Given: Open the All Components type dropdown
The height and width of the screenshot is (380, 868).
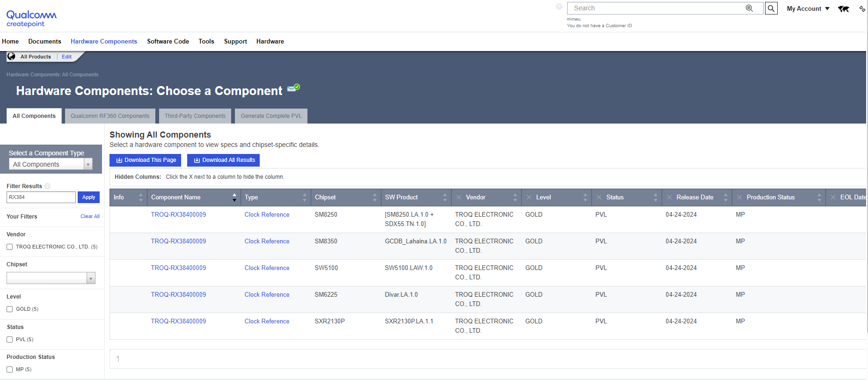Looking at the screenshot, I should pyautogui.click(x=51, y=164).
